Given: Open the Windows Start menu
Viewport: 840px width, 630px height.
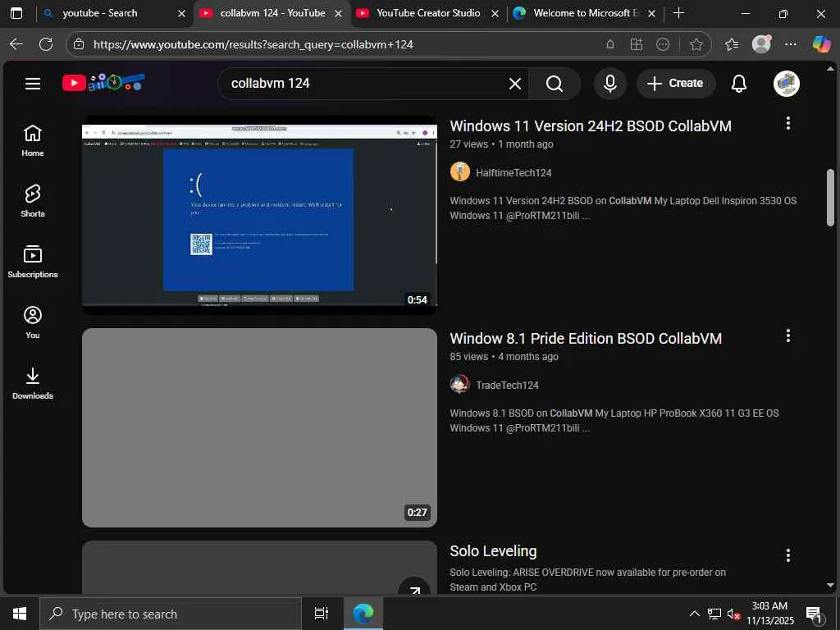Looking at the screenshot, I should pos(20,614).
